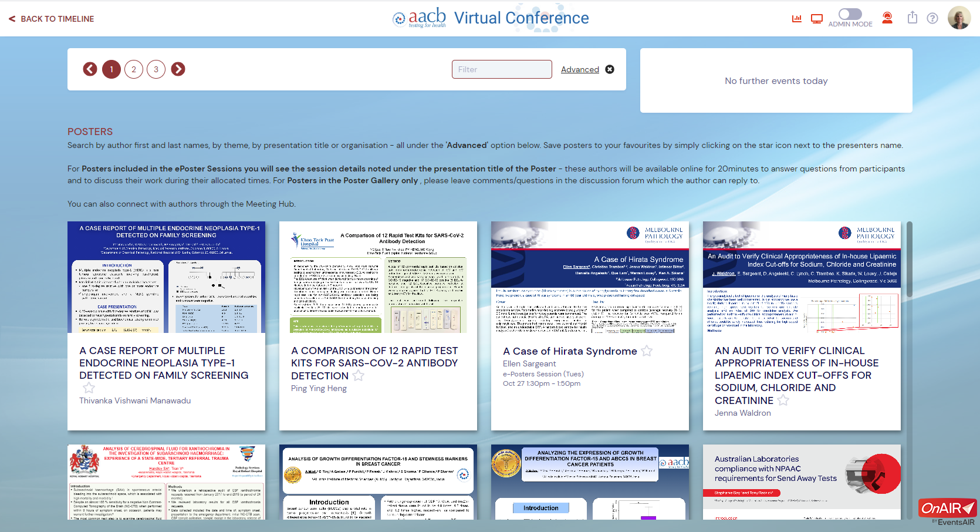Open the Cerebrospinal Fluid Xanthochromia poster thumbnail
The image size is (980, 532).
tap(166, 482)
